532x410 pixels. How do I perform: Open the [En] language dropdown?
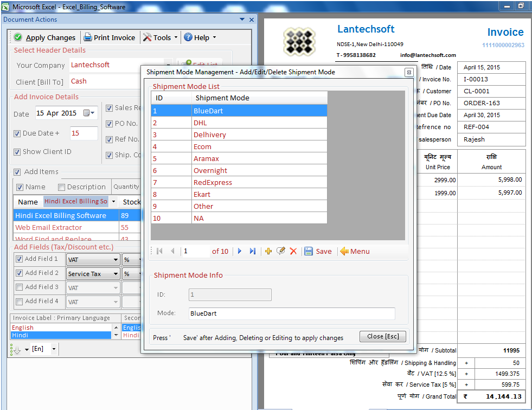pyautogui.click(x=54, y=349)
